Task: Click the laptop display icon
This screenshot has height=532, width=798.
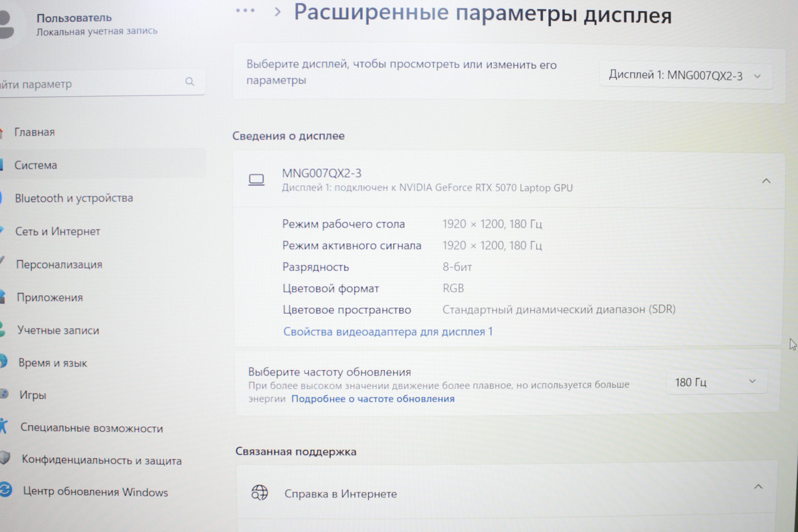Action: pos(256,180)
